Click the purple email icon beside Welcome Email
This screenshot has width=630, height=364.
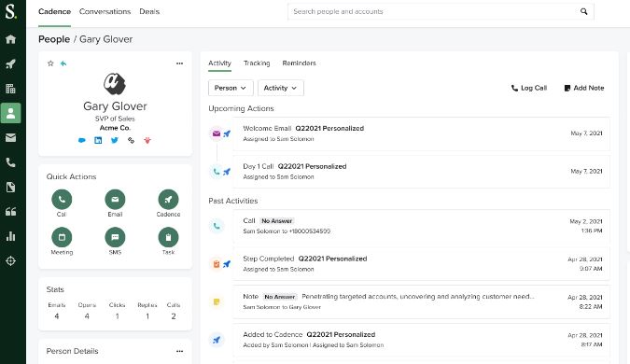point(217,133)
